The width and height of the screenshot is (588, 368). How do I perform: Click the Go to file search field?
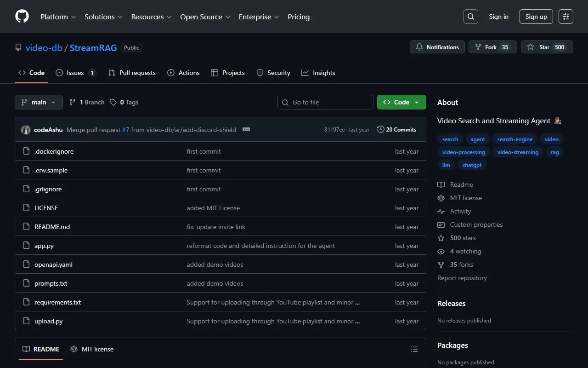click(x=325, y=102)
